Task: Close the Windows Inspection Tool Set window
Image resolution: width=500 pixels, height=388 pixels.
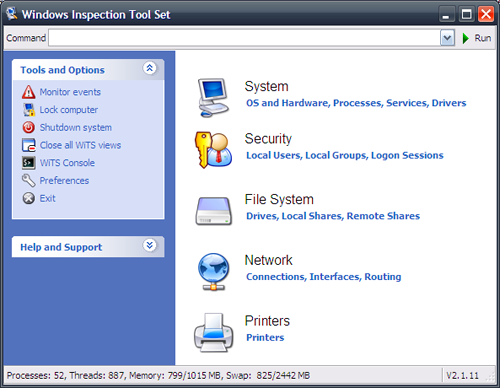Action: [x=486, y=14]
